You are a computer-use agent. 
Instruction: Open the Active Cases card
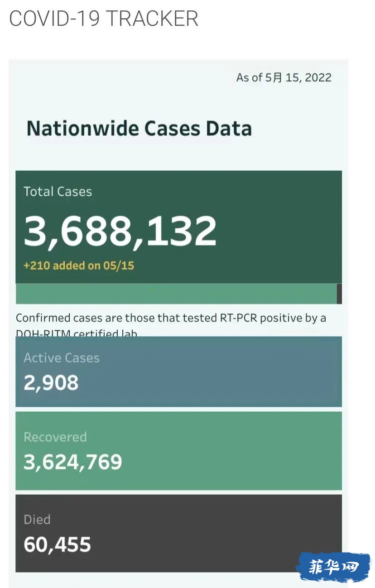[178, 371]
